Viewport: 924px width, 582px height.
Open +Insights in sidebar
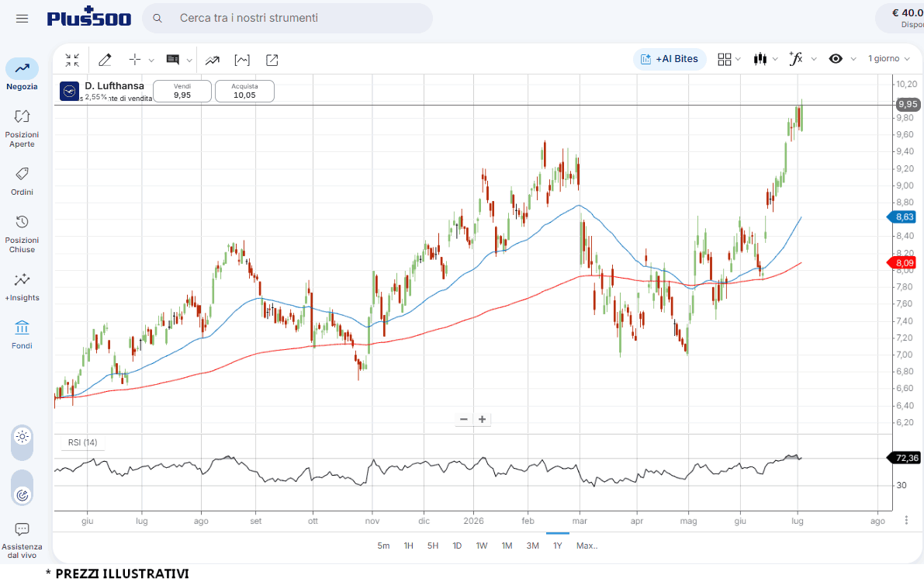(22, 286)
